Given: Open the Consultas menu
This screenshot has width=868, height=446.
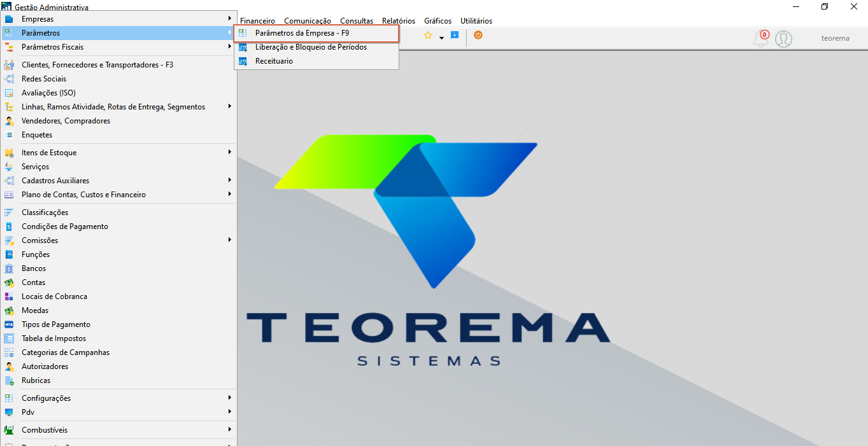Looking at the screenshot, I should [357, 21].
